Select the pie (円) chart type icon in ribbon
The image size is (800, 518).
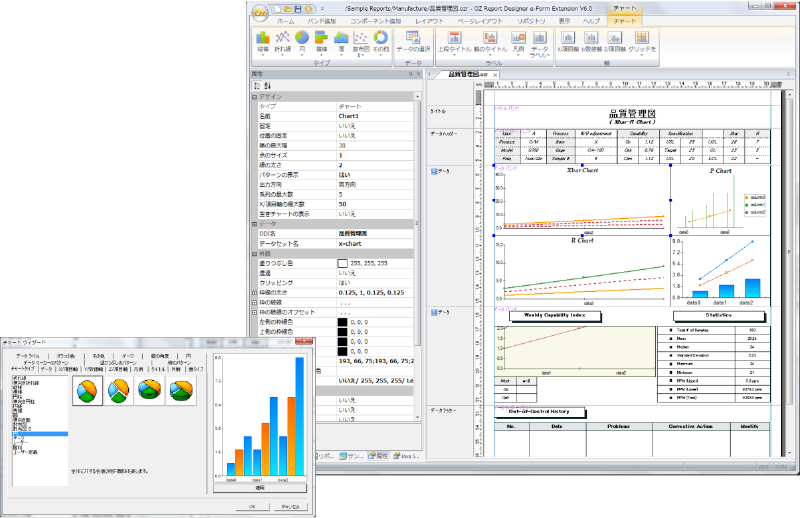tap(302, 37)
